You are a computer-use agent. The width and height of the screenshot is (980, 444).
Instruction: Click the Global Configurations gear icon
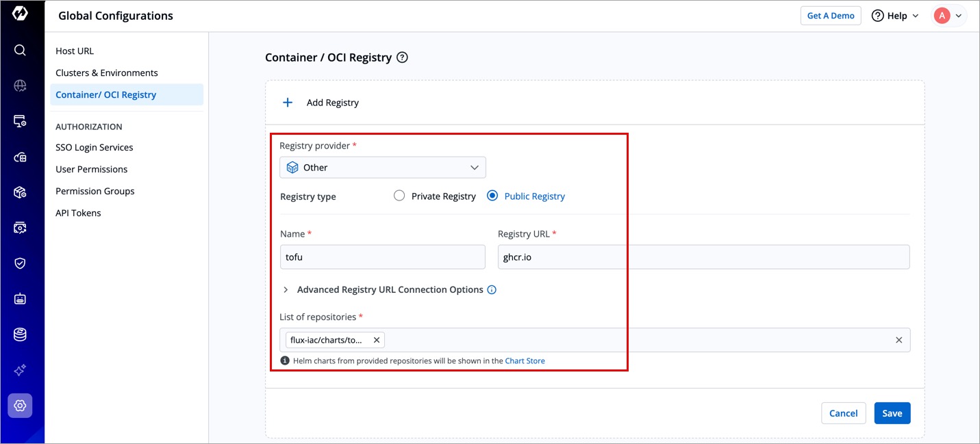click(20, 406)
